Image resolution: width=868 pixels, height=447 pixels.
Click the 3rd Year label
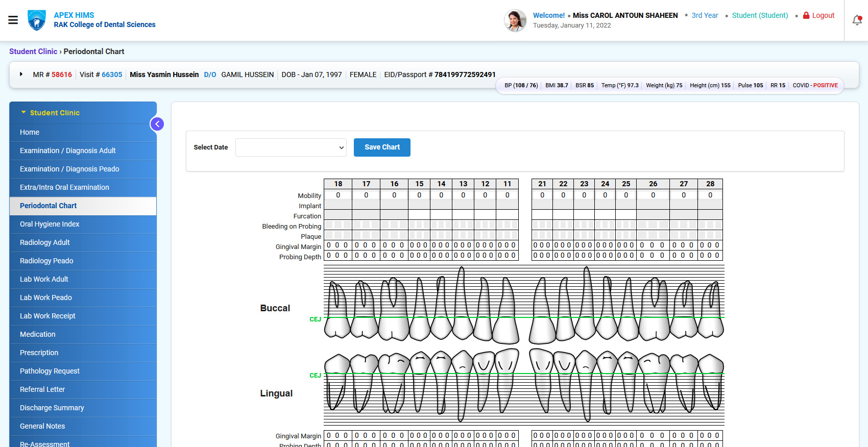705,15
